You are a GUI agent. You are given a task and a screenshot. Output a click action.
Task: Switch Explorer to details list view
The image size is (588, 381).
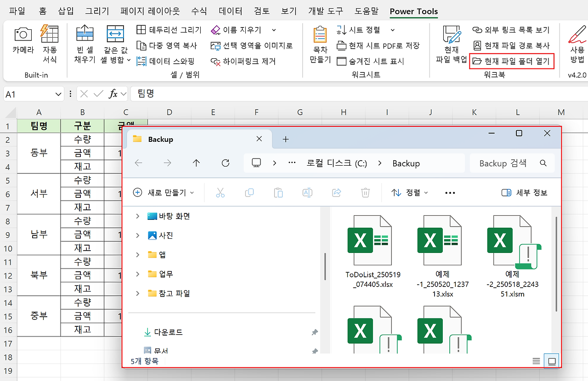pos(536,361)
